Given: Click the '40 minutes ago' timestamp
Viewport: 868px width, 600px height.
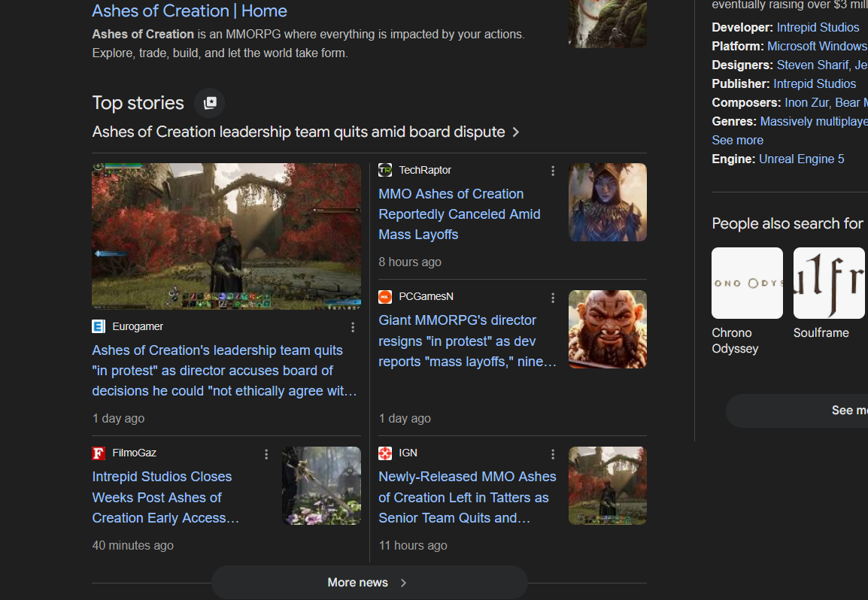Looking at the screenshot, I should pyautogui.click(x=133, y=546).
